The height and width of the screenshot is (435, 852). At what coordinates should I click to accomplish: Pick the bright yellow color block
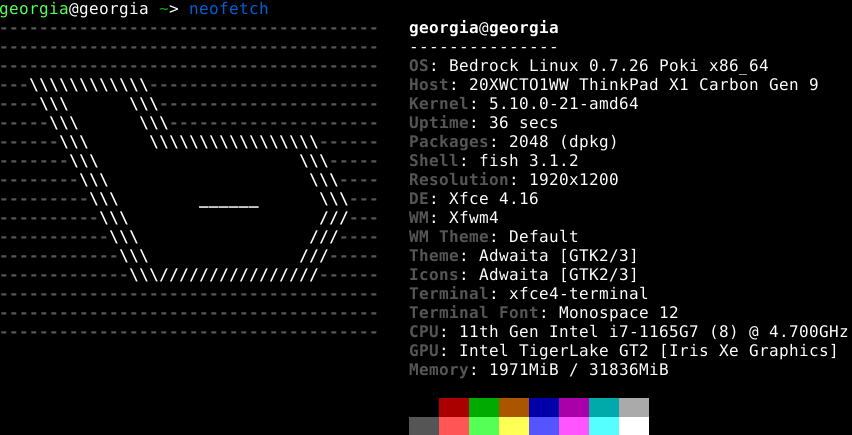pyautogui.click(x=514, y=426)
